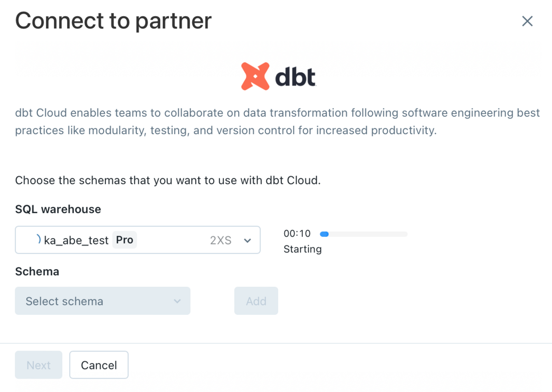Click the Schema section label
The width and height of the screenshot is (552, 392).
click(37, 271)
